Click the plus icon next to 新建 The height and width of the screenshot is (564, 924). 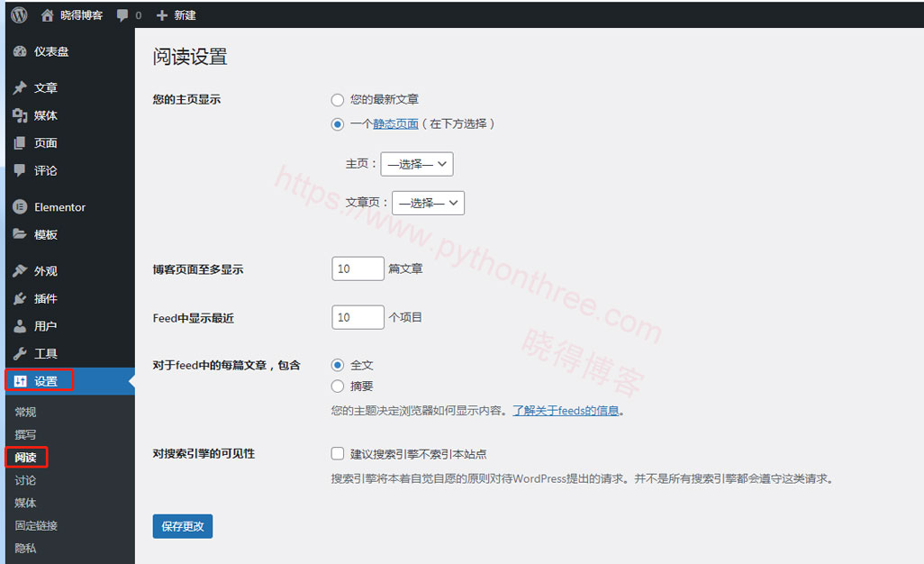pos(162,15)
